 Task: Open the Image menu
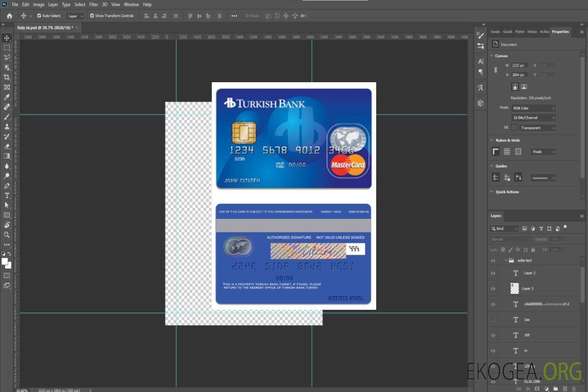click(38, 4)
